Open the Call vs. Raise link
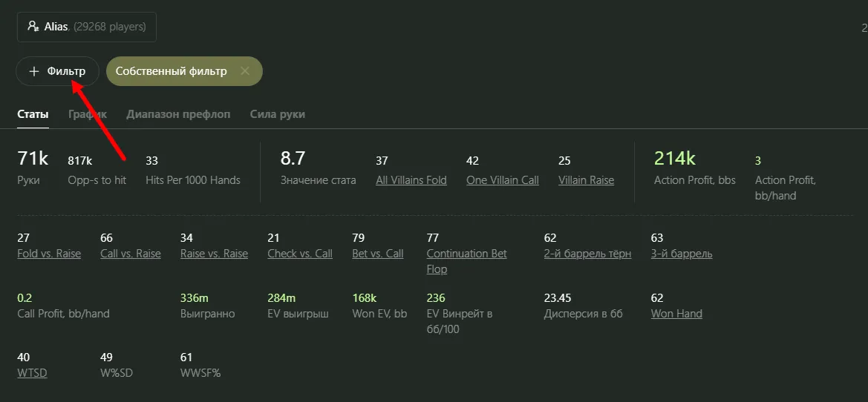868x402 pixels. (x=131, y=254)
